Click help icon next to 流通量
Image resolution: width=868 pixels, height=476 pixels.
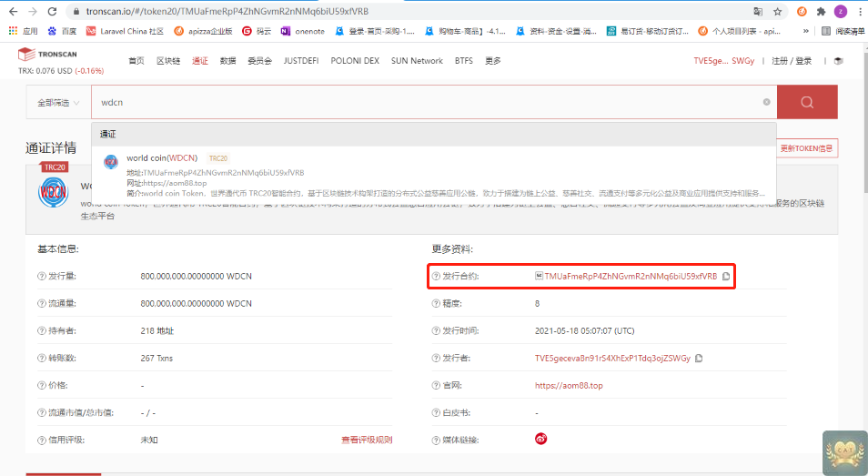pos(42,303)
